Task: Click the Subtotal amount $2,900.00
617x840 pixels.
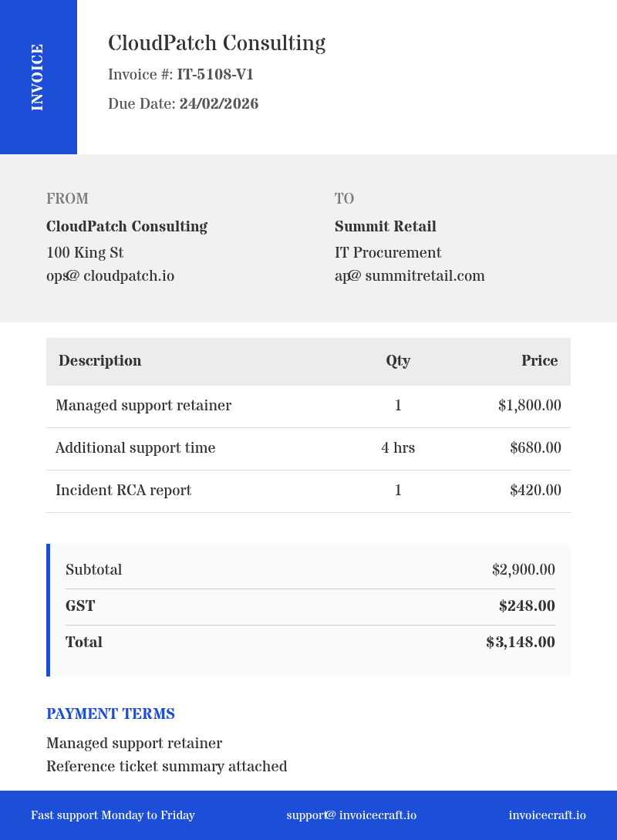Action: tap(523, 569)
